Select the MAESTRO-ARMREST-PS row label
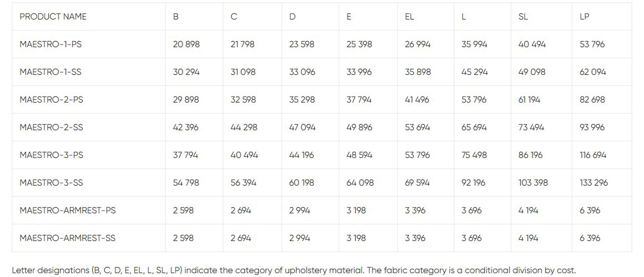 click(x=67, y=211)
